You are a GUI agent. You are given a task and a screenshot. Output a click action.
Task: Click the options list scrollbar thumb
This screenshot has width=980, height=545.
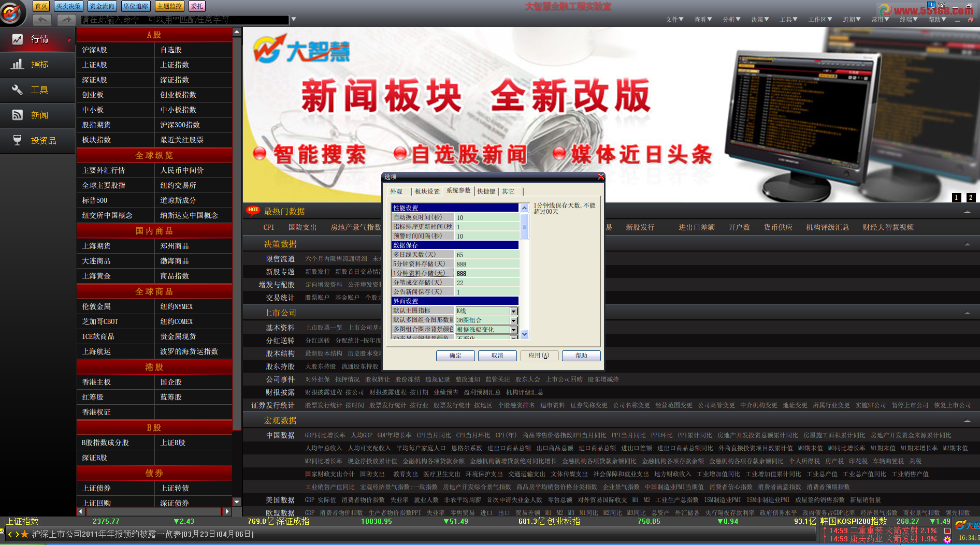524,226
